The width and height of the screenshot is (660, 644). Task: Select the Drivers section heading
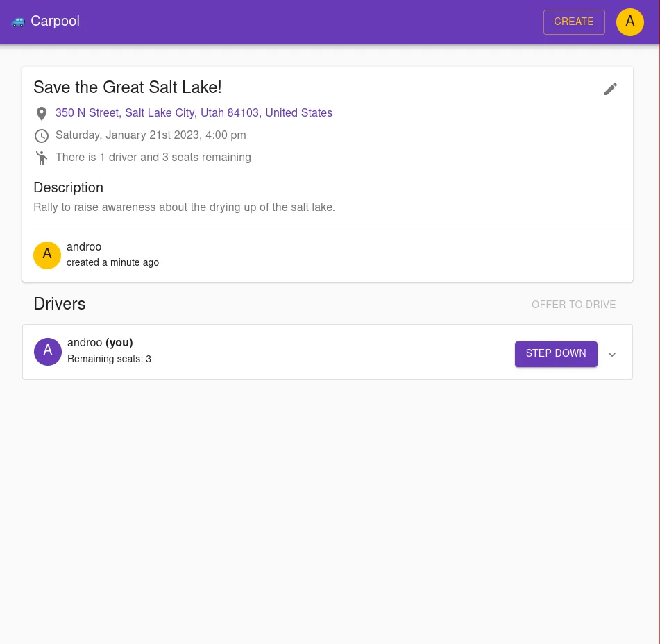coord(60,305)
